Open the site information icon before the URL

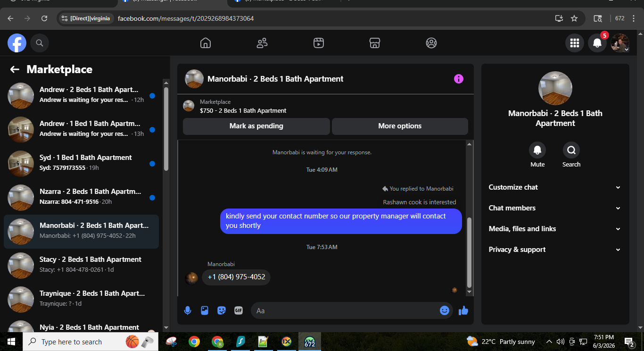coord(65,18)
